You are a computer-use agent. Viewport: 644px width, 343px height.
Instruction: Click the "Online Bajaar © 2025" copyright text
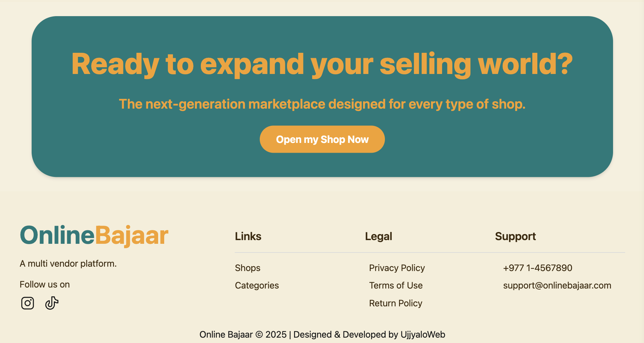click(243, 335)
